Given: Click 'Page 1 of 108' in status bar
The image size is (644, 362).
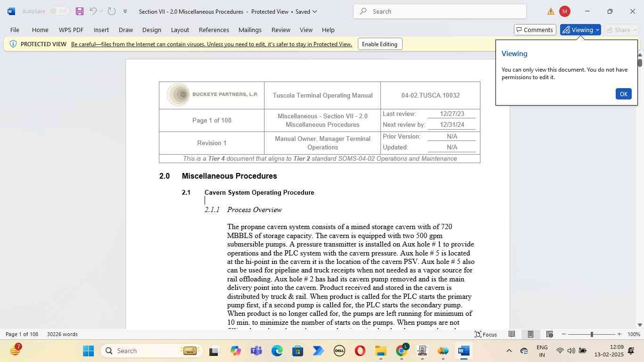Looking at the screenshot, I should [x=22, y=334].
